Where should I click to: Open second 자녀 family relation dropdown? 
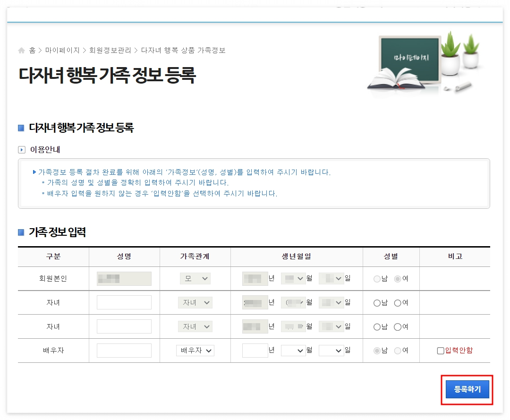[x=195, y=326]
